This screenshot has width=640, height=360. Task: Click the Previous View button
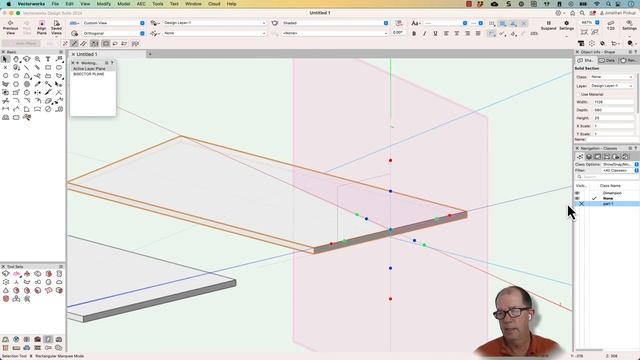tap(10, 26)
